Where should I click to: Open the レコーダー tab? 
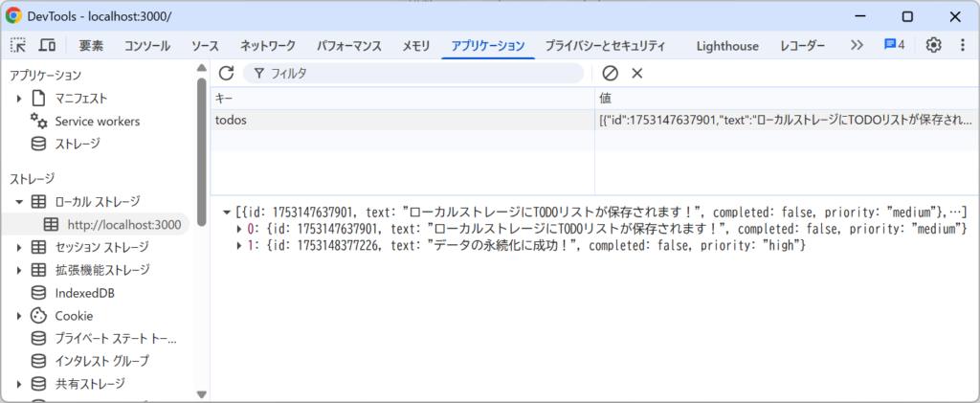coord(803,46)
